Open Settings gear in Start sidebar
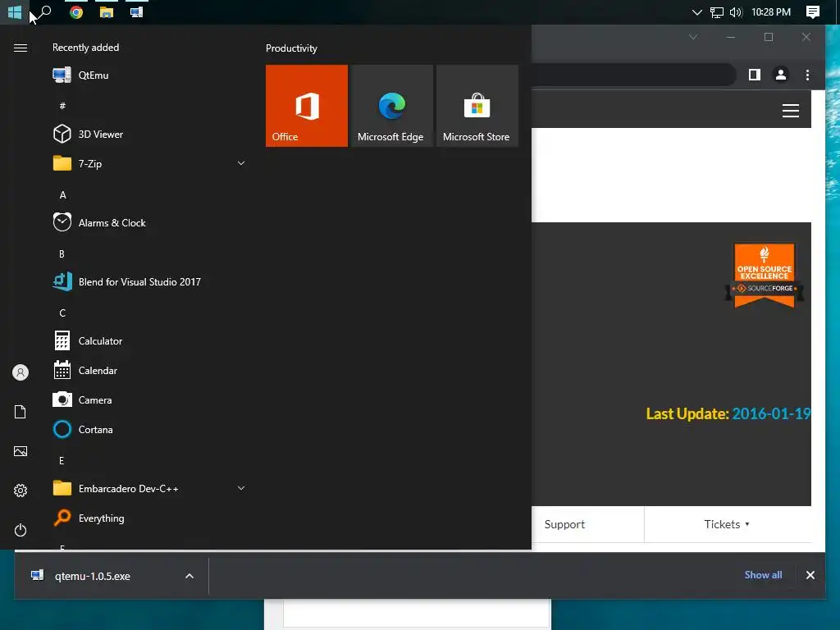The height and width of the screenshot is (630, 840). tap(21, 491)
